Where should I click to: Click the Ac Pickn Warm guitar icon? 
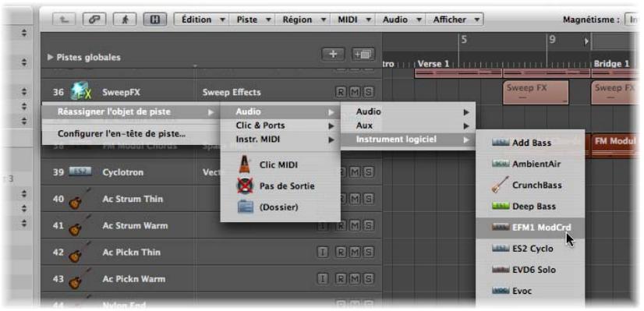pyautogui.click(x=80, y=278)
